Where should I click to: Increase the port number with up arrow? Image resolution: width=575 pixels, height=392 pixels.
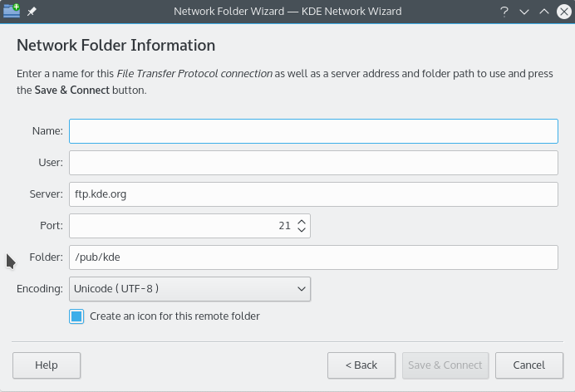click(302, 221)
